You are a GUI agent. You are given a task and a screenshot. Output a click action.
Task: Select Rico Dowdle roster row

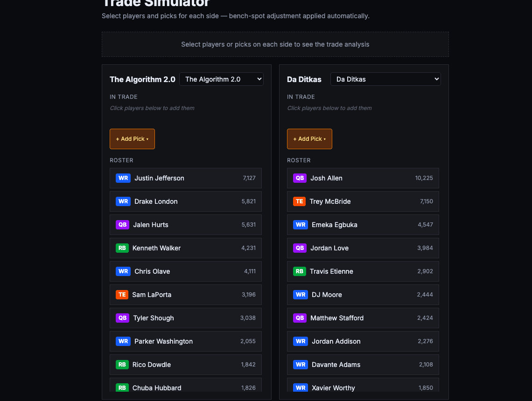pyautogui.click(x=186, y=365)
